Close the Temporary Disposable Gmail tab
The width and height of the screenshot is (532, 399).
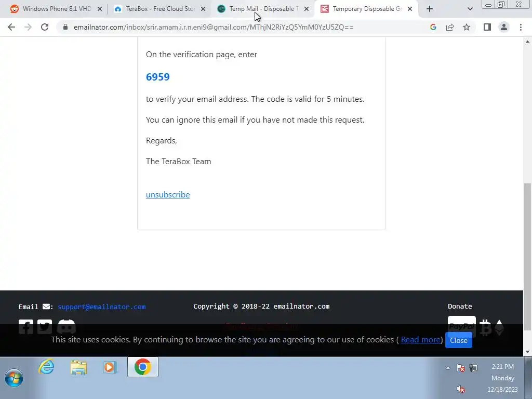[x=410, y=9]
